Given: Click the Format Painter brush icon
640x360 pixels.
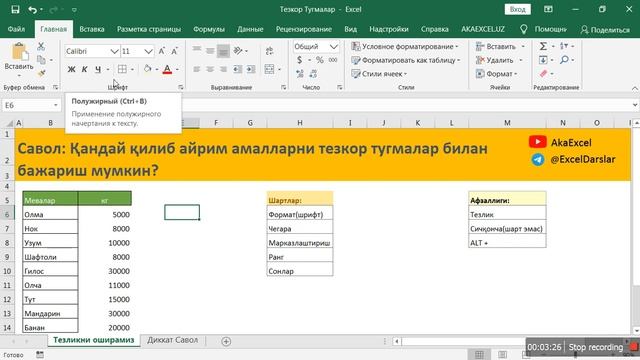Looking at the screenshot, I should coord(41,73).
